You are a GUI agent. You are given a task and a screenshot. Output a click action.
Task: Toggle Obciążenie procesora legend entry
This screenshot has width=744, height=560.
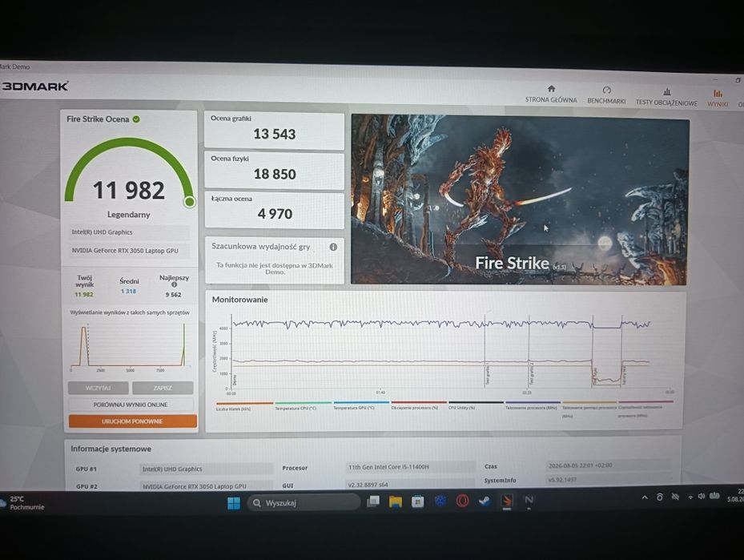point(419,405)
